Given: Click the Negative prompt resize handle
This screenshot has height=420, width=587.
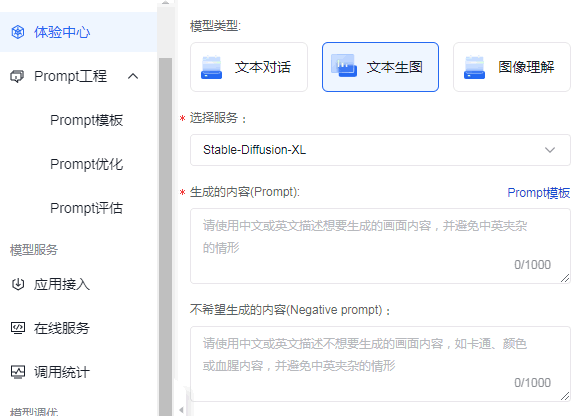Looking at the screenshot, I should click(565, 396).
